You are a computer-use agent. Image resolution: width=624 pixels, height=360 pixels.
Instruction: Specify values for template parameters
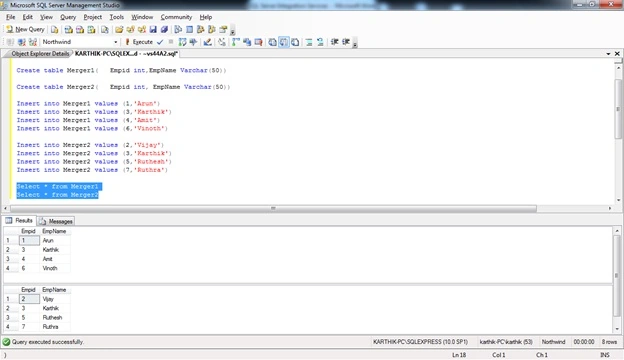coord(222,42)
